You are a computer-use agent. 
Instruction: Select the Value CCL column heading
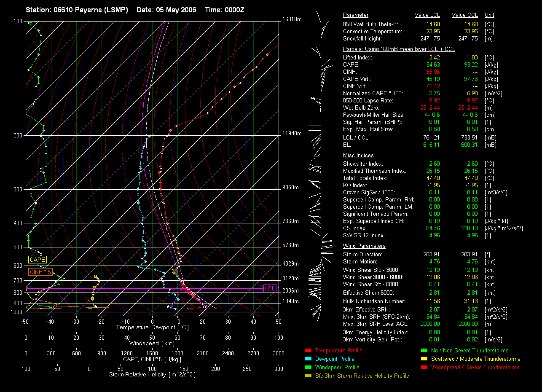point(464,15)
